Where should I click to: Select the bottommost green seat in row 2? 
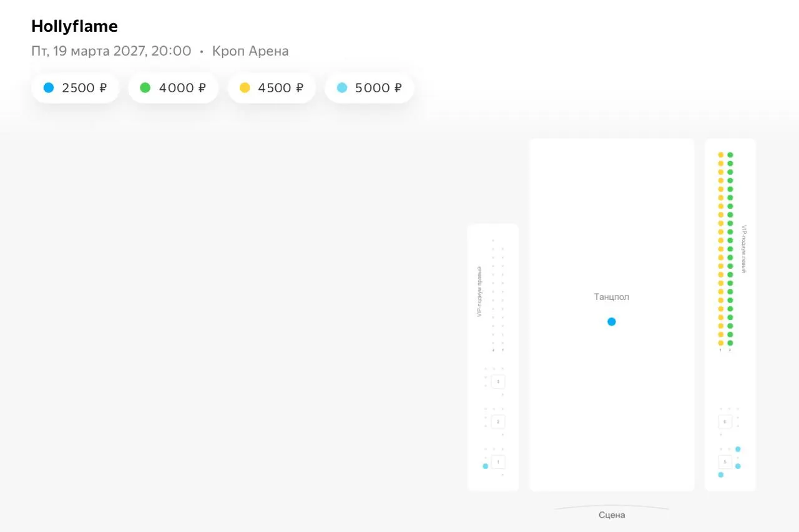click(730, 343)
